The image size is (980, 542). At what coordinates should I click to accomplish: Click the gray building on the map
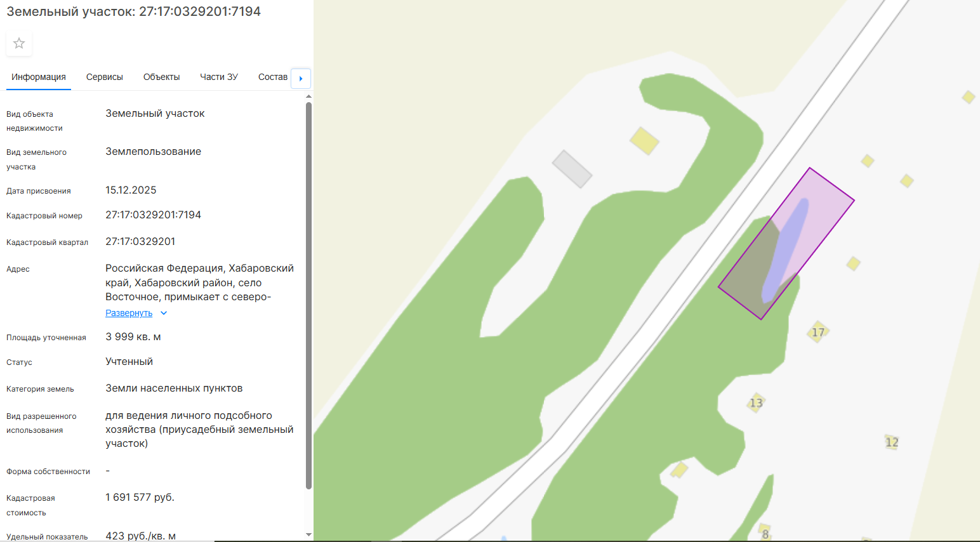572,169
